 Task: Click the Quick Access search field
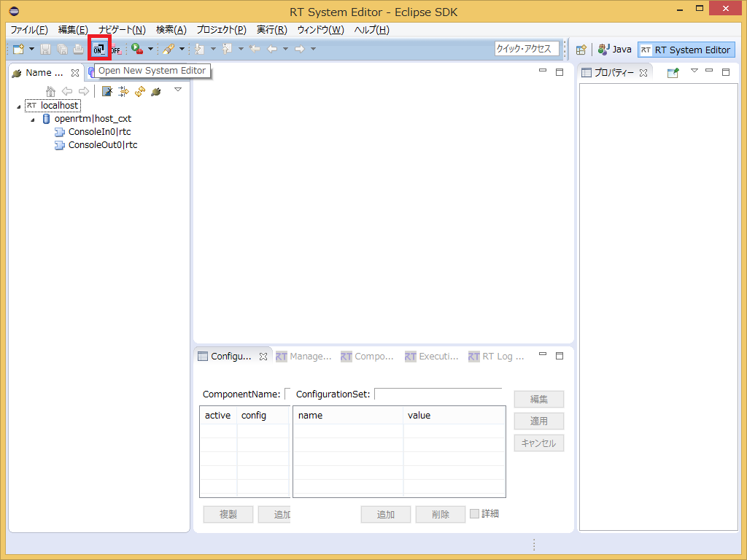(527, 49)
